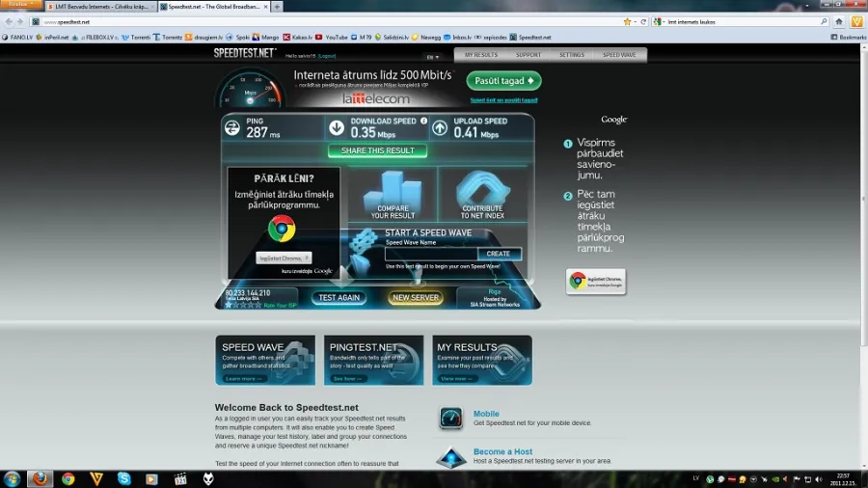This screenshot has width=868, height=488.
Task: Click the Mobile link
Action: point(486,414)
